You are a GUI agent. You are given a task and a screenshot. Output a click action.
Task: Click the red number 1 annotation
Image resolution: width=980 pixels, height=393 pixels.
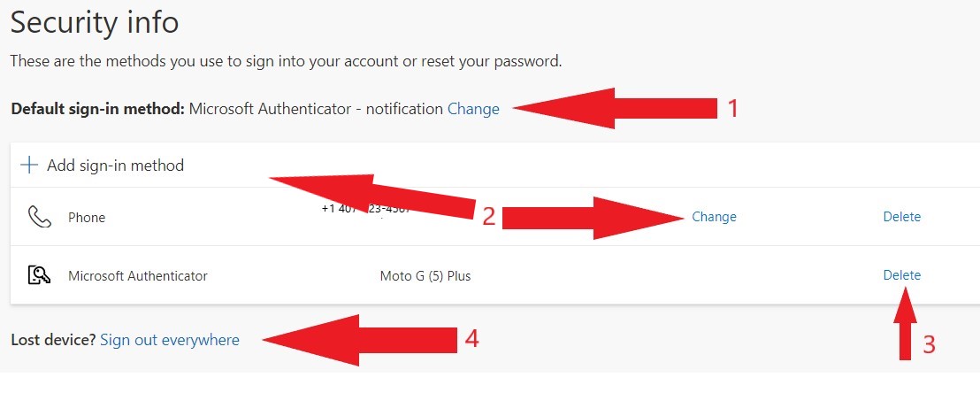click(x=733, y=109)
